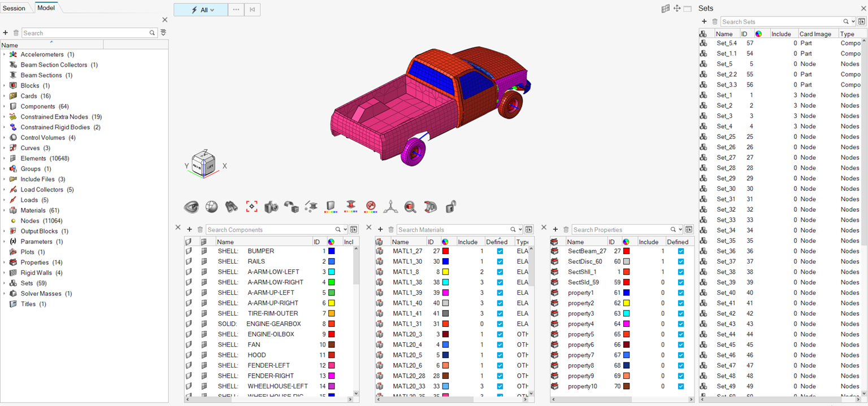Focus the Search Components input field
The image size is (868, 406).
pos(270,229)
